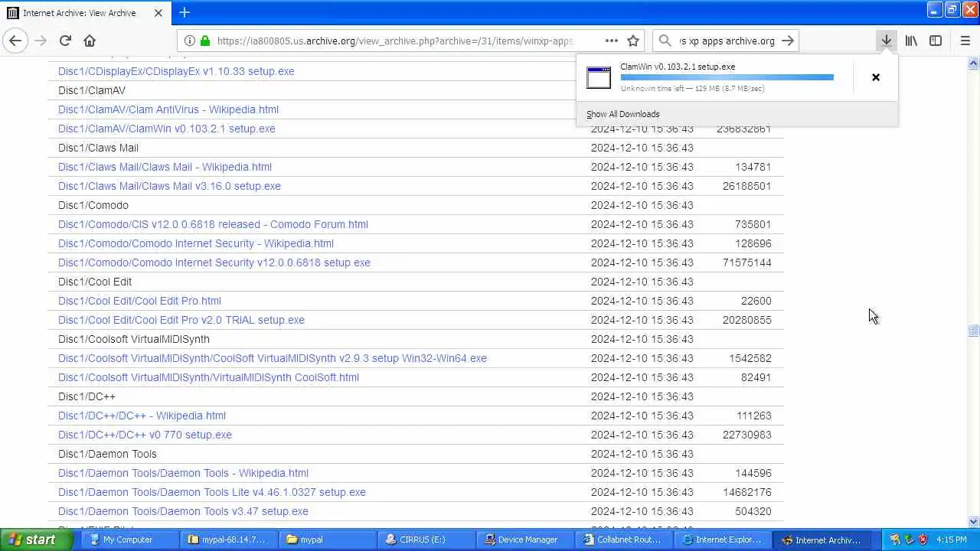The image size is (980, 551).
Task: Click the Windows start button
Action: tap(37, 540)
